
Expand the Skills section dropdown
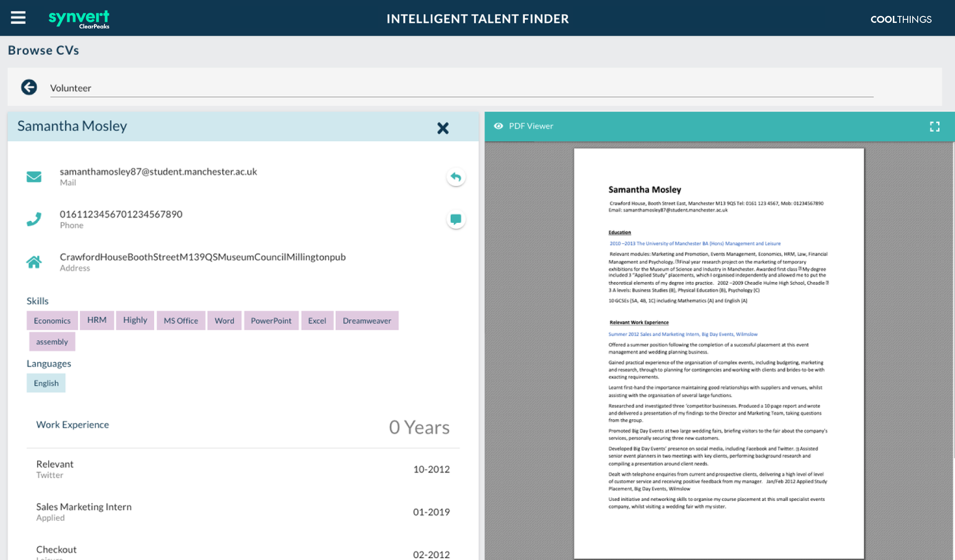(x=38, y=300)
